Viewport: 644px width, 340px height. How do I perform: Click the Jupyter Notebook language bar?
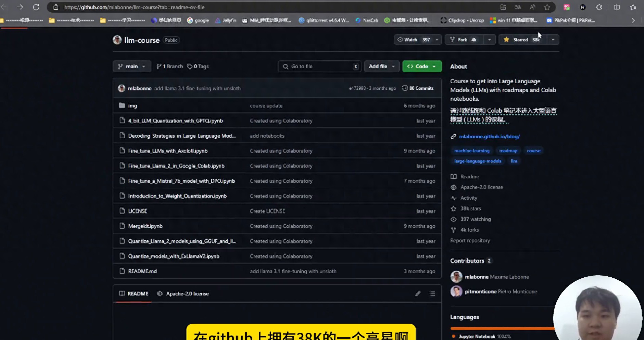click(x=502, y=328)
